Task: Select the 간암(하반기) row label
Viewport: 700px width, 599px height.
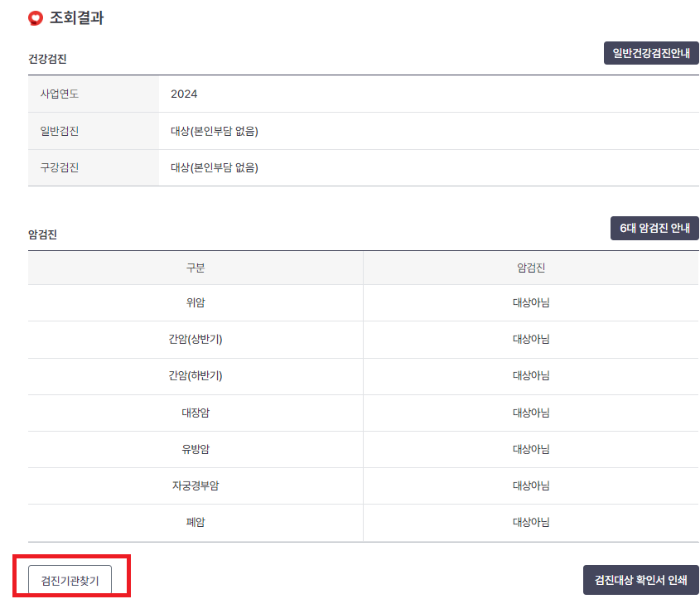Action: 196,376
